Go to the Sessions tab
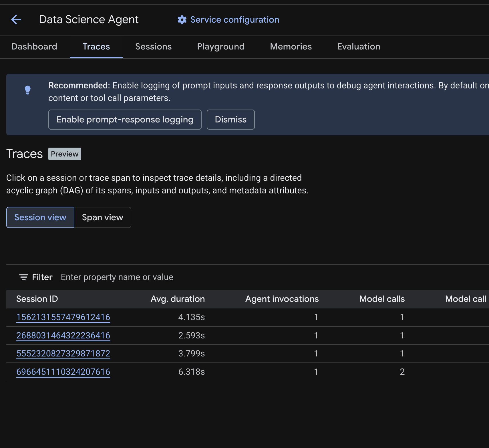The height and width of the screenshot is (448, 489). 153,47
